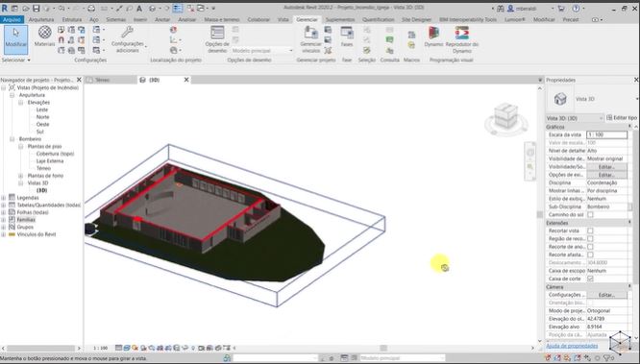
Task: Enable the Recortar vista checkbox
Action: pos(590,231)
